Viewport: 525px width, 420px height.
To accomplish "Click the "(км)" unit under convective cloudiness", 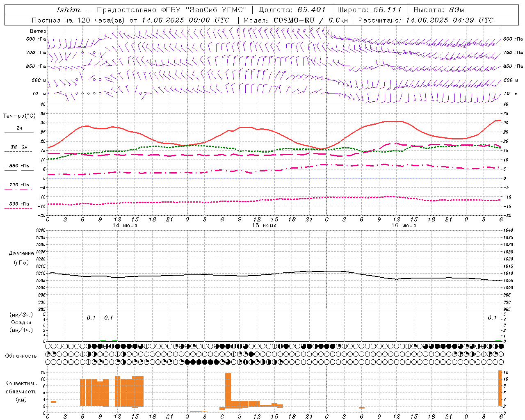I will point(21,400).
